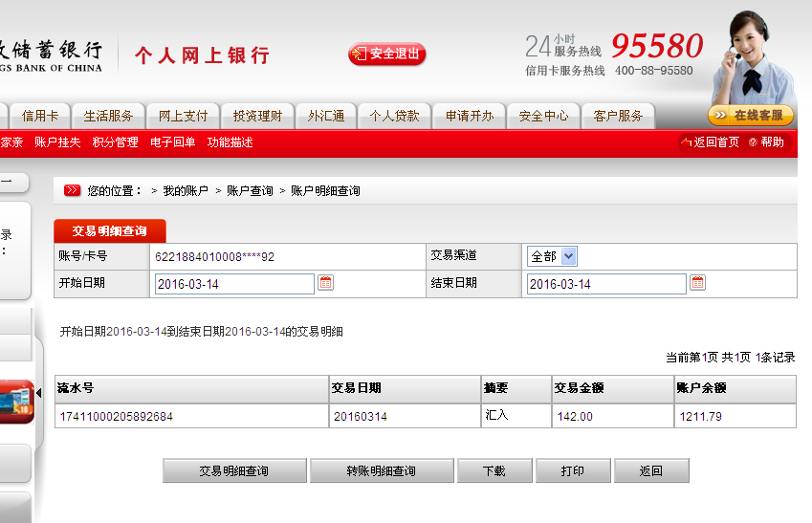Choose 电子回单 in the red submenu
Viewport: 812px width, 523px height.
[173, 142]
